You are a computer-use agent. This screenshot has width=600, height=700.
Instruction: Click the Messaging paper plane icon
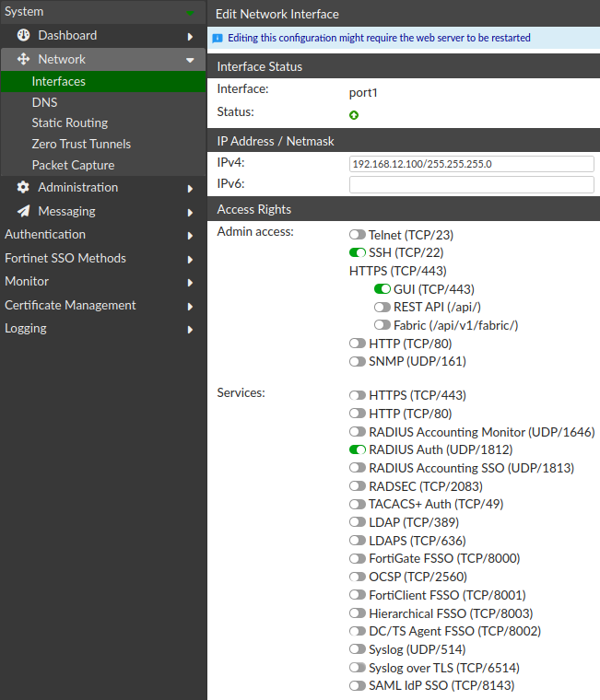click(23, 211)
